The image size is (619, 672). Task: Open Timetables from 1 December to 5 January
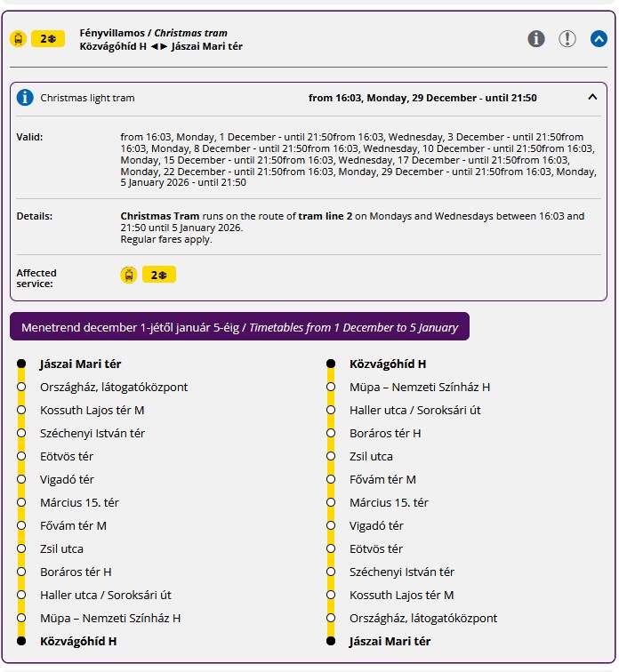coord(239,327)
